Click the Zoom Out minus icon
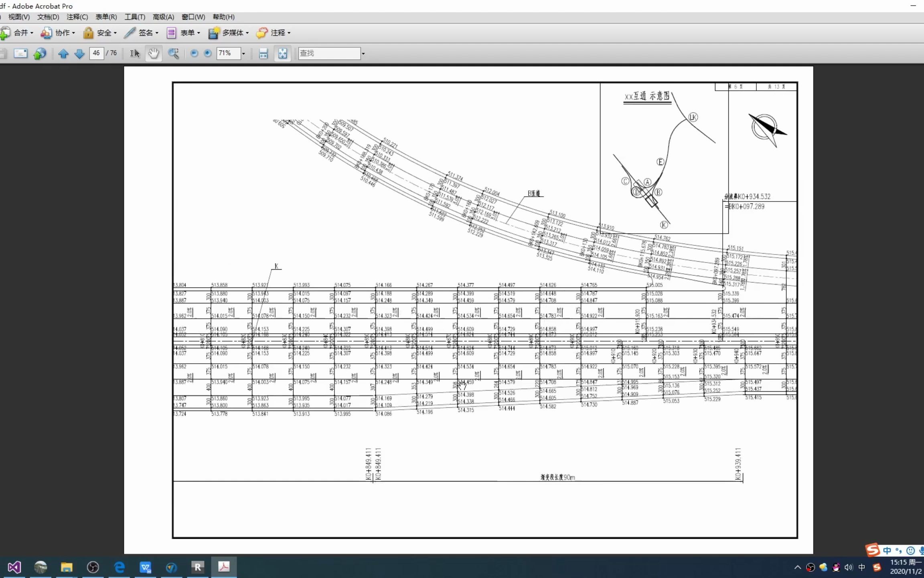924x578 pixels. click(x=194, y=53)
